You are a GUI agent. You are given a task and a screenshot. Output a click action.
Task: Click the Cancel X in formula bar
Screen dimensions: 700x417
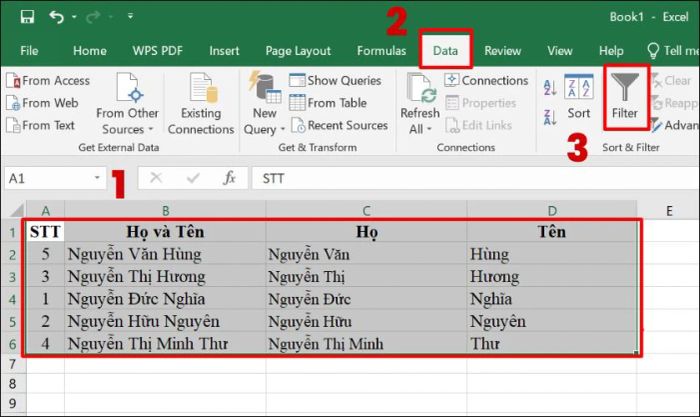click(x=156, y=178)
